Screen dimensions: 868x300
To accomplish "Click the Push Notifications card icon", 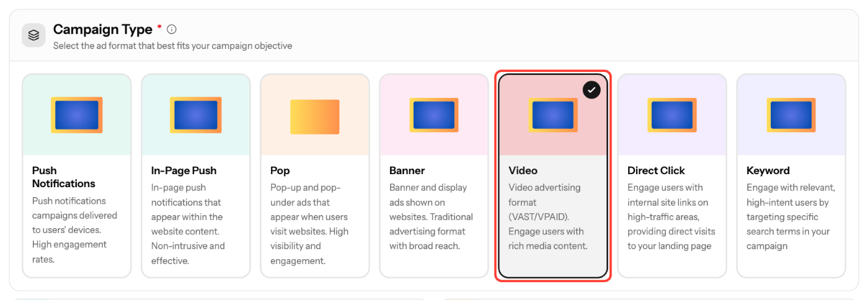I will [x=77, y=115].
